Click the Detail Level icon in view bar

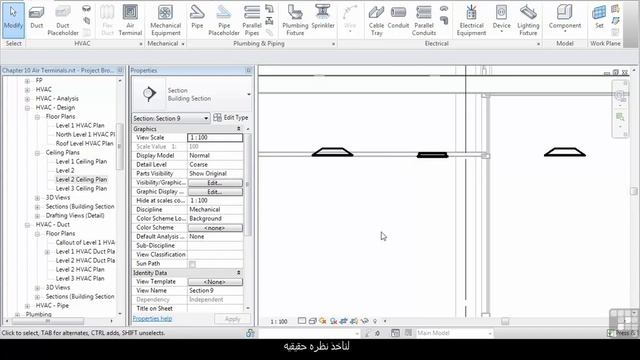[302, 321]
